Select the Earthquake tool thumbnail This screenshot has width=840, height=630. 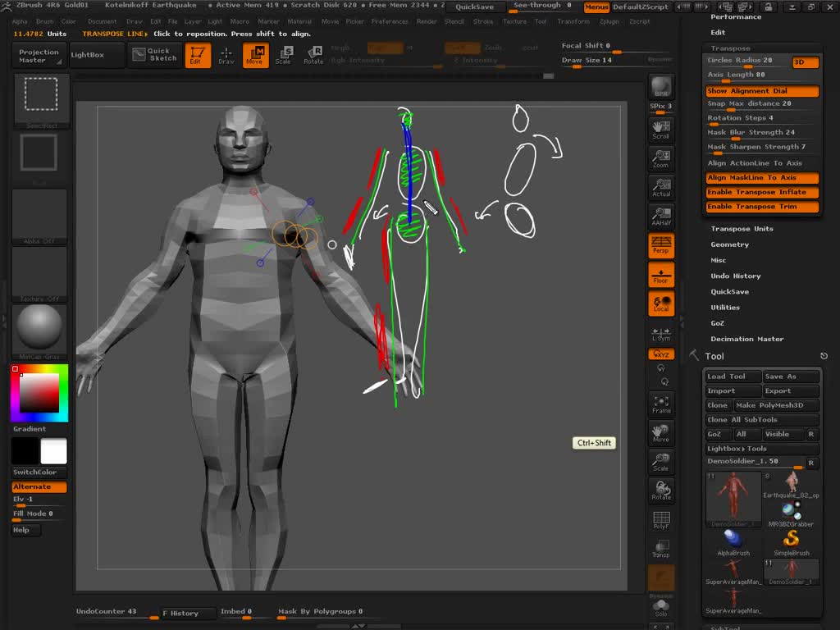coord(792,486)
